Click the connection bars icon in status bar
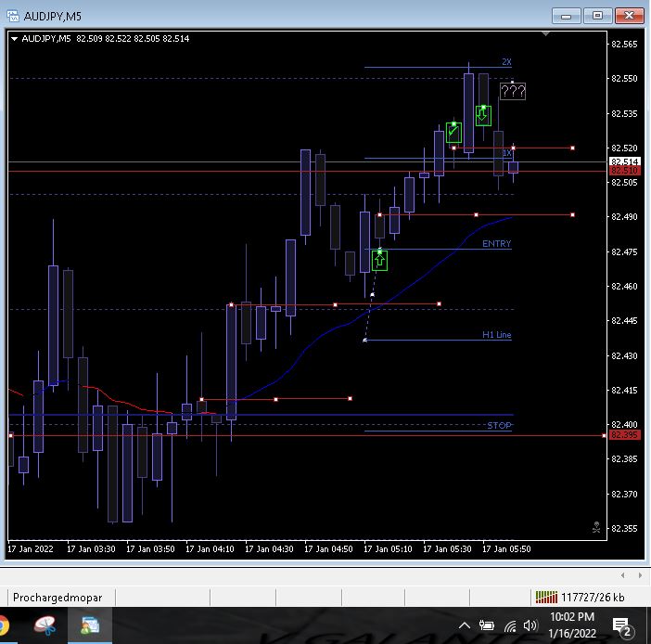The height and width of the screenshot is (644, 651). [x=546, y=597]
